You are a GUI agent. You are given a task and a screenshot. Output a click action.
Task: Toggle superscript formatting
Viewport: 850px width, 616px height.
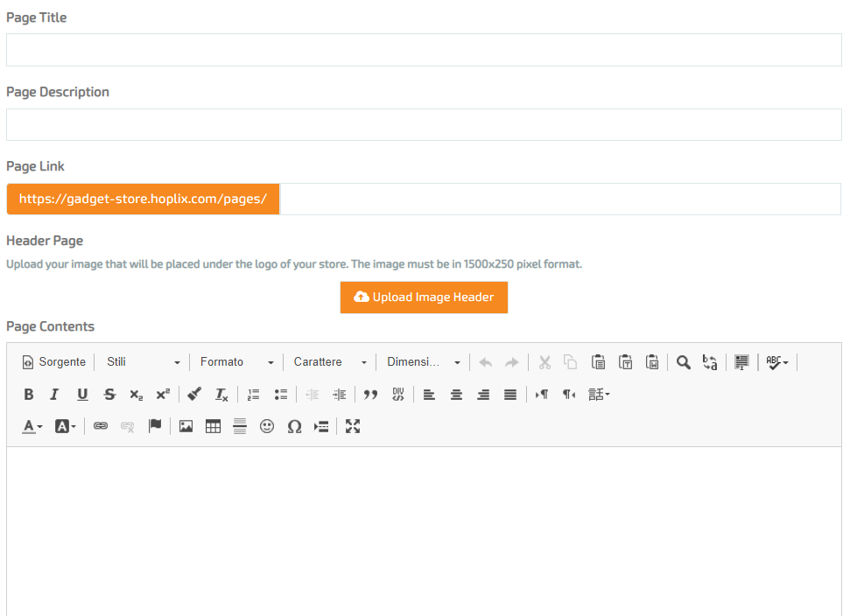(163, 395)
